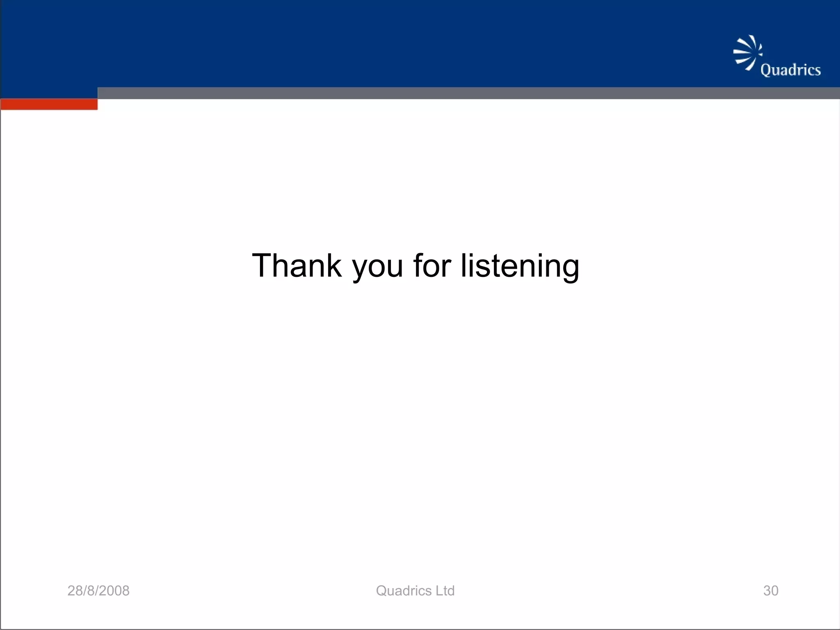Click the Quadrics logo wordmark text
The image size is (840, 630).
pos(790,70)
